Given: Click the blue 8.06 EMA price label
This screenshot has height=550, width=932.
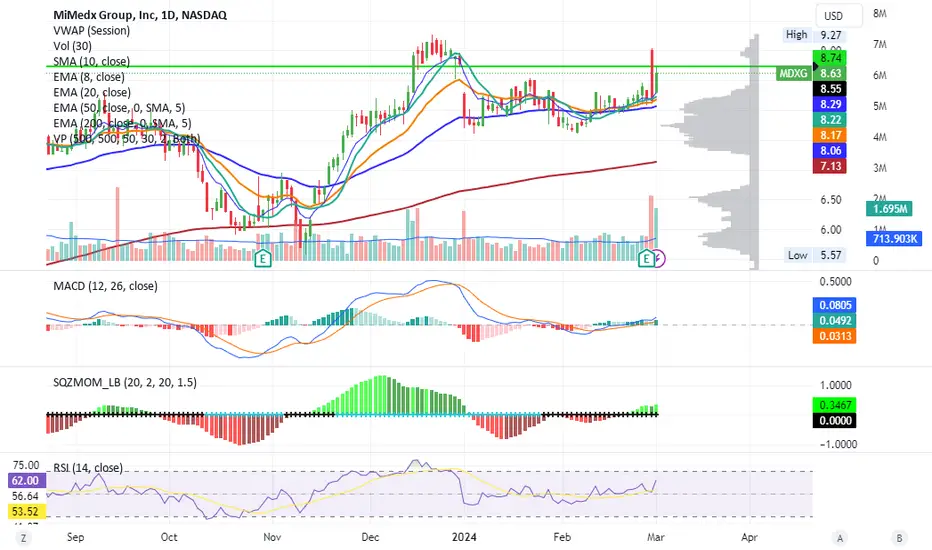Looking at the screenshot, I should point(830,150).
